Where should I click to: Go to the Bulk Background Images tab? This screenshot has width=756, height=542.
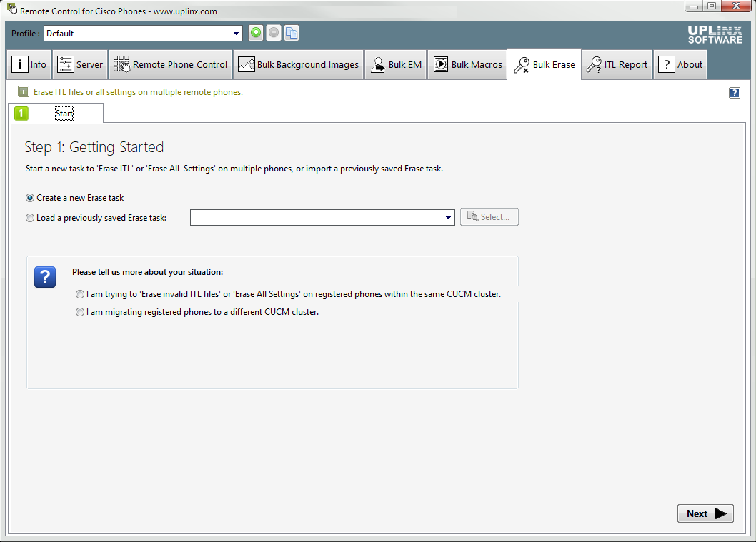pos(299,64)
